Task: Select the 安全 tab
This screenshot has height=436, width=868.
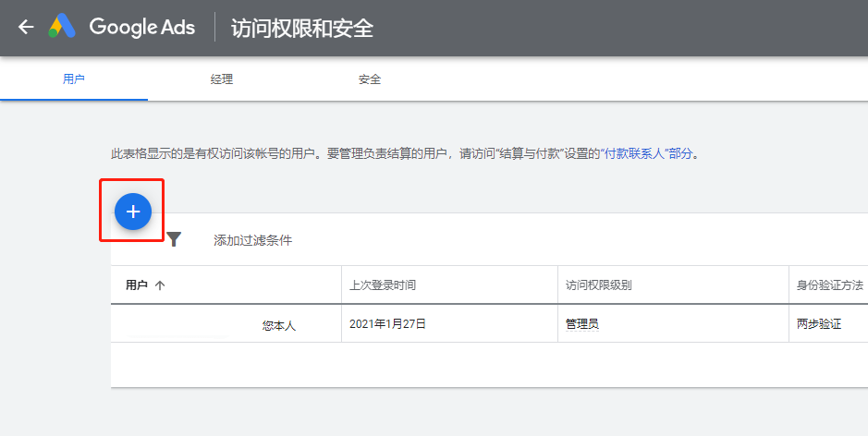Action: tap(370, 79)
